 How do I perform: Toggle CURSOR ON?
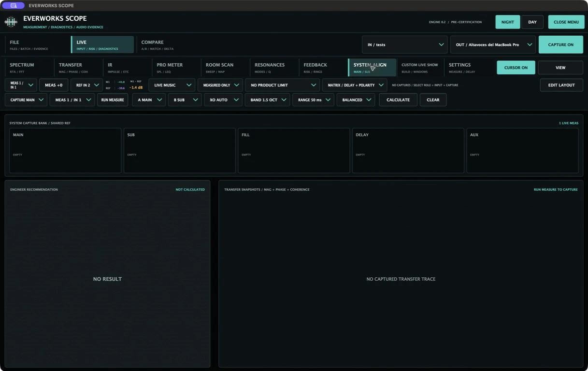[516, 68]
